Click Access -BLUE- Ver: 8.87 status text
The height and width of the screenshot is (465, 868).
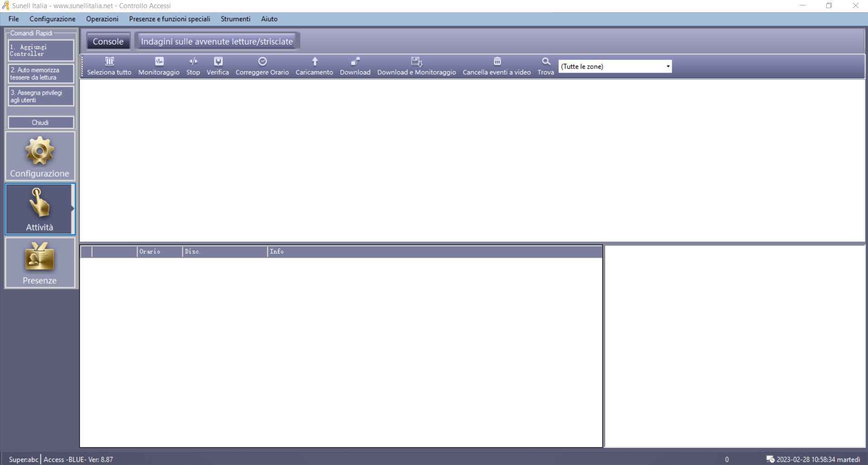tap(78, 460)
